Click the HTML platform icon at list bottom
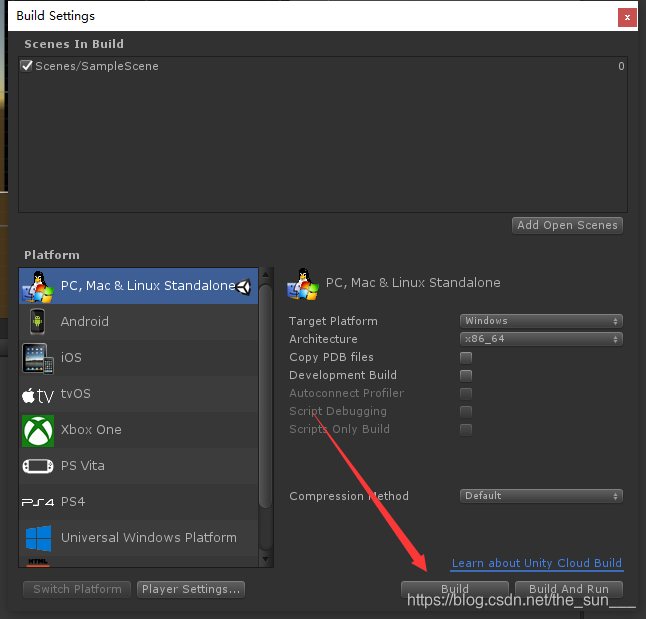 [38, 562]
